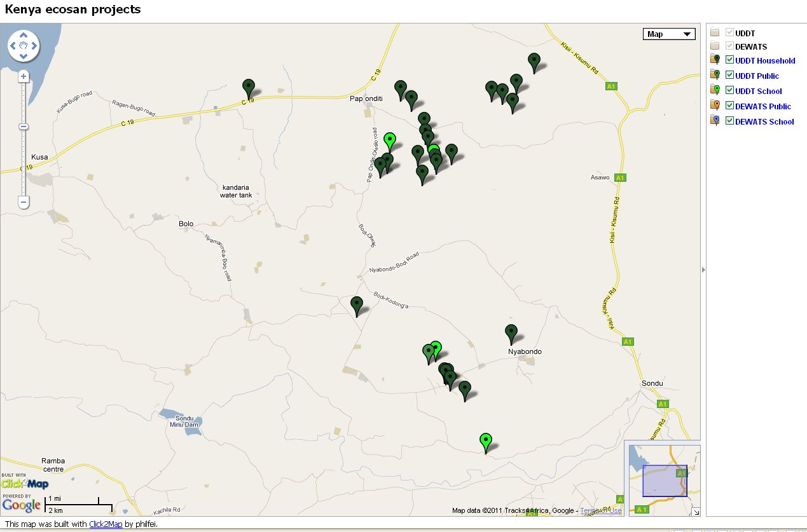Click the zoom in plus icon

(23, 76)
